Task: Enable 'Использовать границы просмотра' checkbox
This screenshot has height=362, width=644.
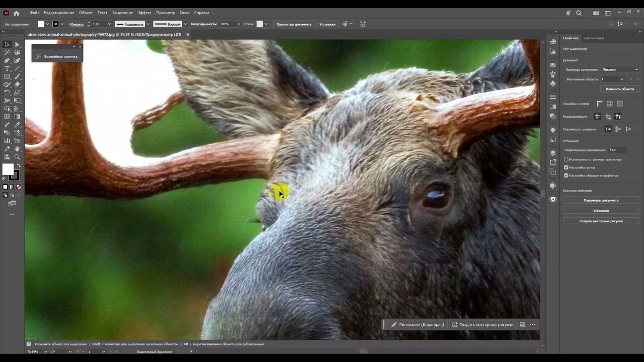Action: [x=566, y=159]
